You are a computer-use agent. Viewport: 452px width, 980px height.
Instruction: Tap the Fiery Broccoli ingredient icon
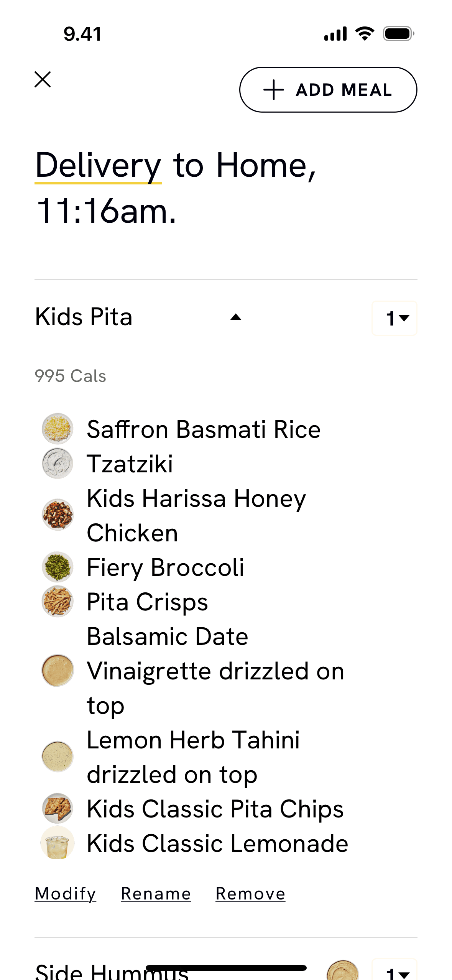[x=58, y=567]
